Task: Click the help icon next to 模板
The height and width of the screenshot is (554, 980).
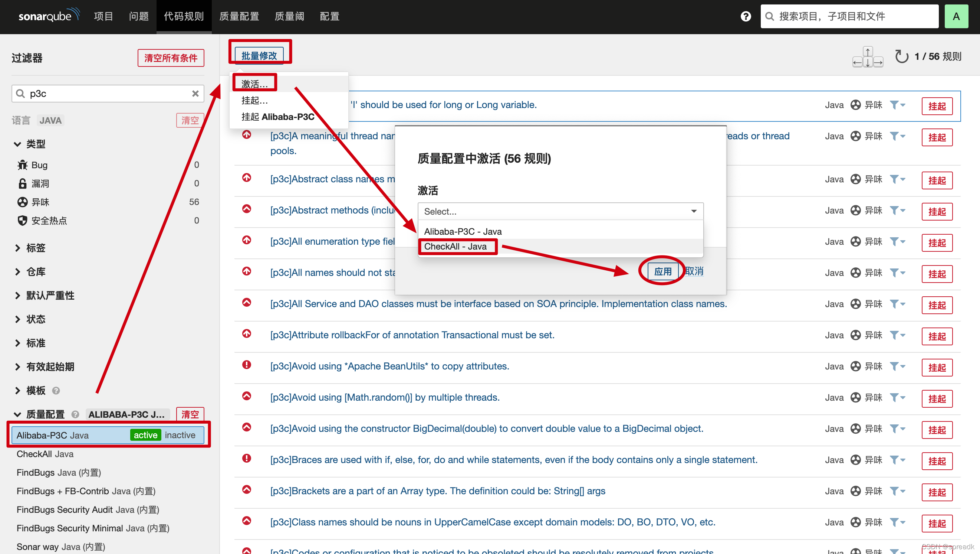Action: [x=56, y=391]
